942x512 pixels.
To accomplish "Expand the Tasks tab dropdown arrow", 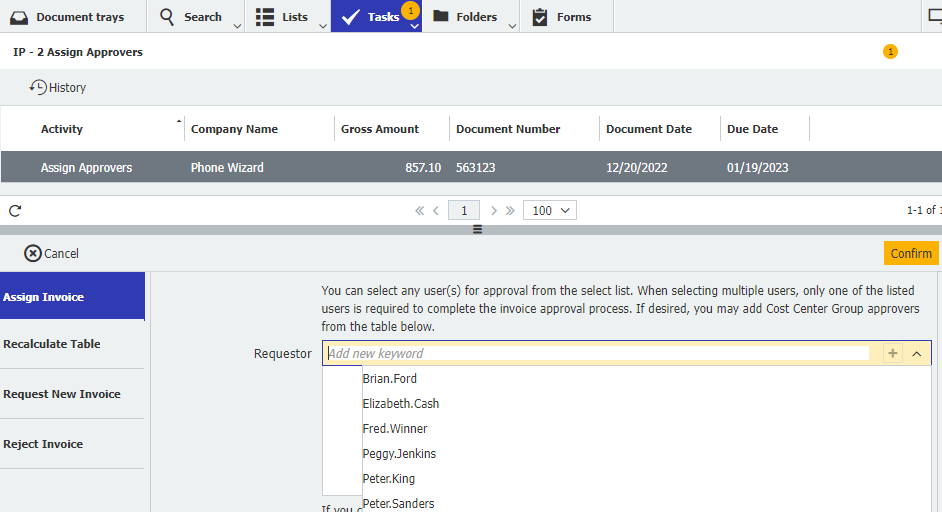I will pyautogui.click(x=414, y=26).
